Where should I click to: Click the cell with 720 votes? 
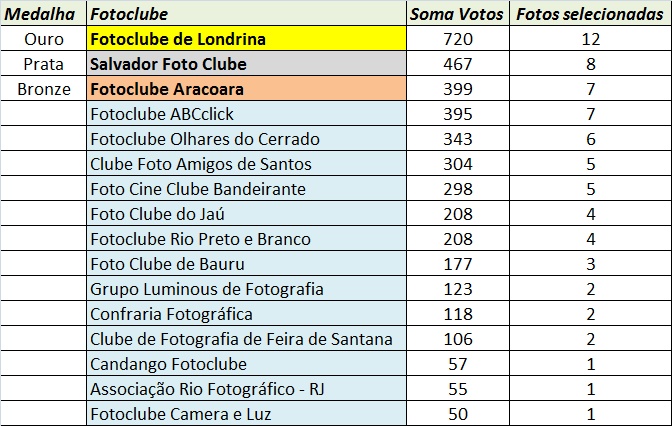(x=458, y=39)
